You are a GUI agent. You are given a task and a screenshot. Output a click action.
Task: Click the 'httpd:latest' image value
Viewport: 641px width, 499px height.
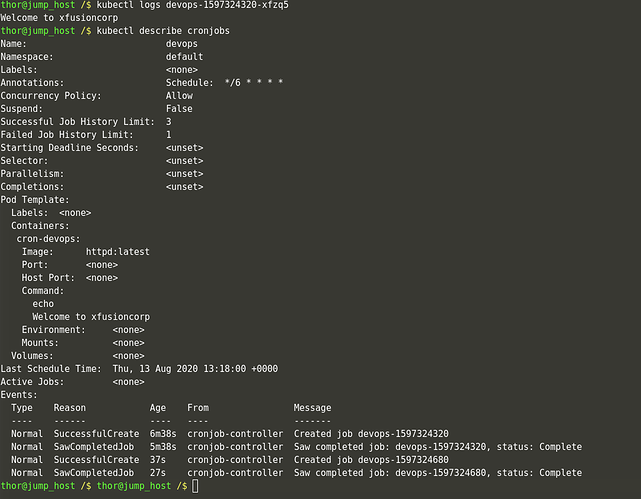click(117, 252)
